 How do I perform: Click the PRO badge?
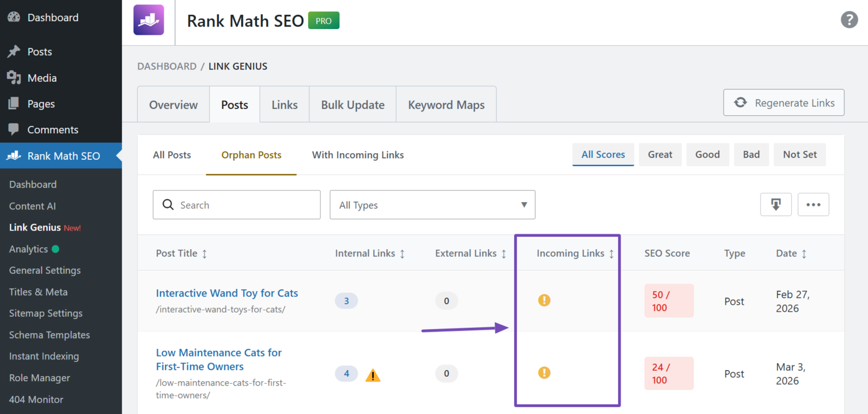click(x=324, y=20)
